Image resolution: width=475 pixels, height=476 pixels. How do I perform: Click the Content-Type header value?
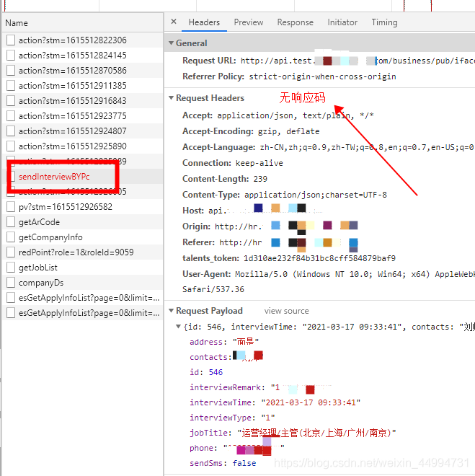point(316,195)
